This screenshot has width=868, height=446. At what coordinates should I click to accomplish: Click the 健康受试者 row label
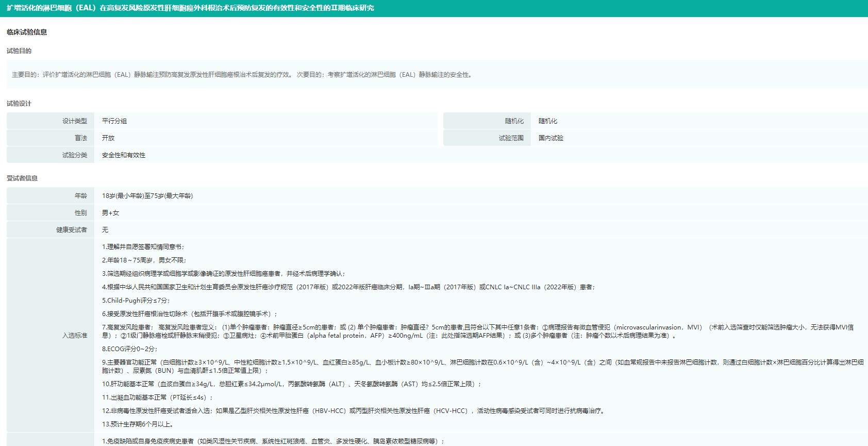tap(72, 230)
